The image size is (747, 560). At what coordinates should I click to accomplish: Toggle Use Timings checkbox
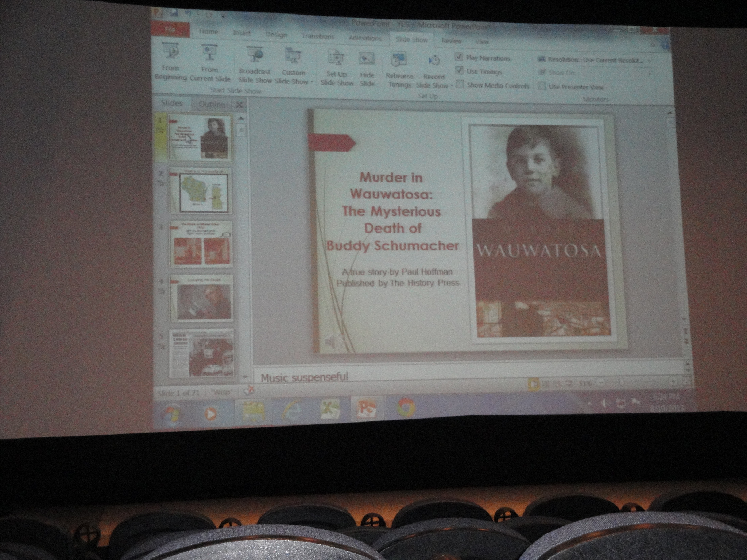[x=459, y=71]
